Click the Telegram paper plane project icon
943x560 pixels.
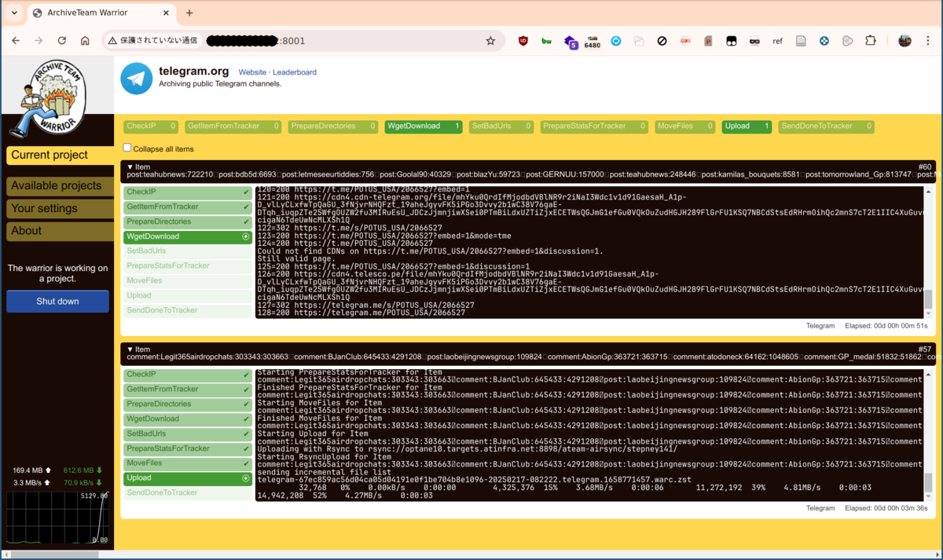(136, 79)
